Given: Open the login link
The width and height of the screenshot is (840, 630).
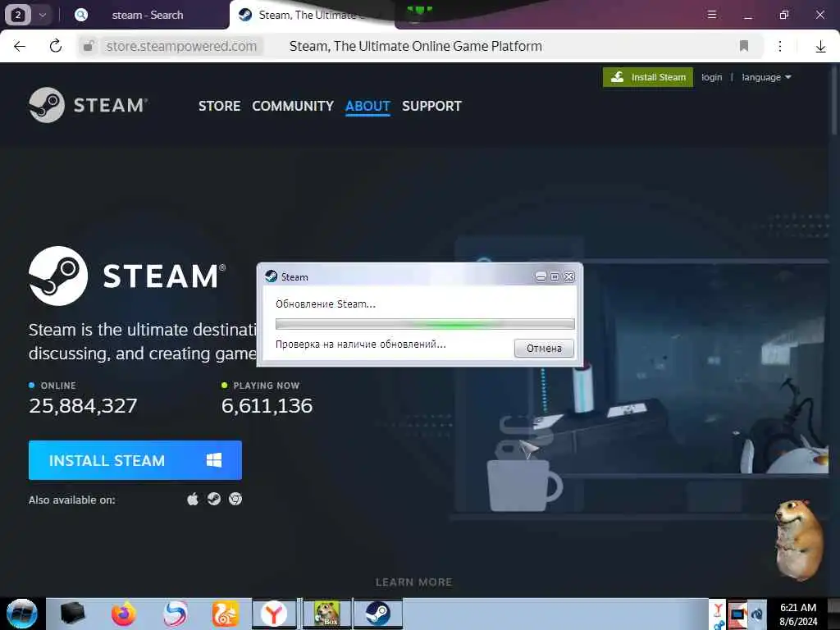Looking at the screenshot, I should tap(711, 77).
